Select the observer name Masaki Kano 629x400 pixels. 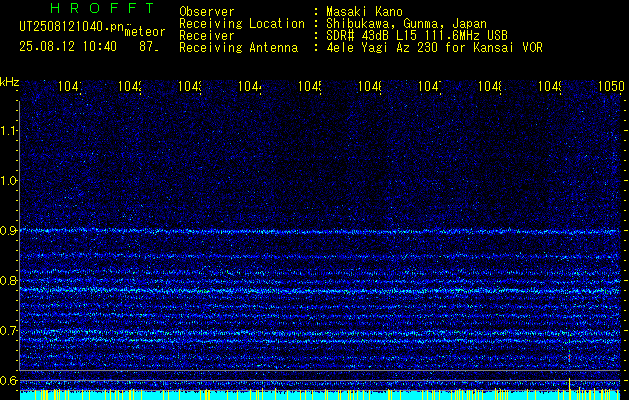click(x=364, y=12)
